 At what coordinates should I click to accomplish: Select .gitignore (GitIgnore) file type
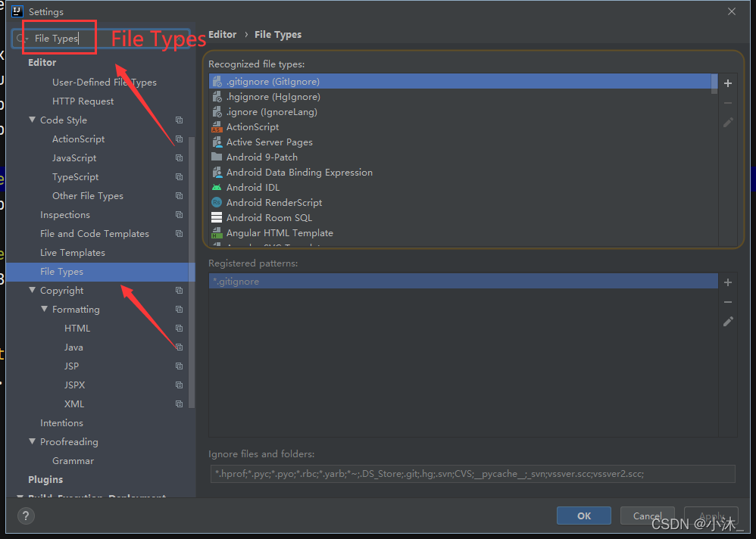461,82
